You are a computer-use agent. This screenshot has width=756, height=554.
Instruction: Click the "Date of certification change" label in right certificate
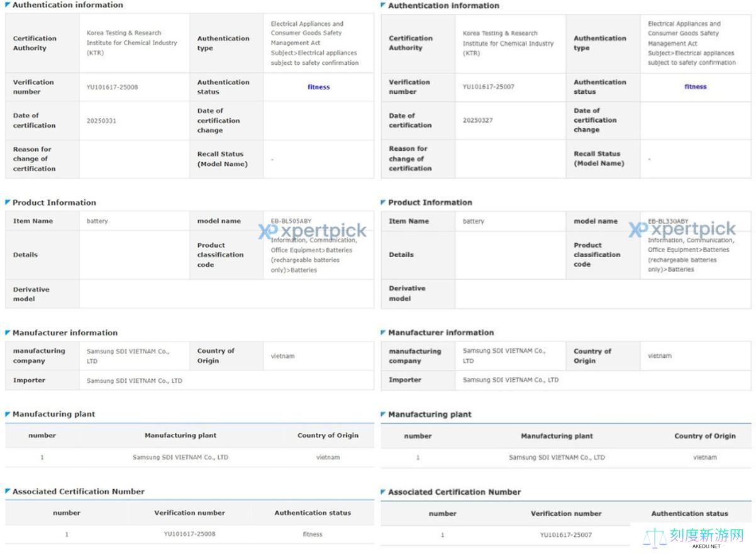[595, 120]
